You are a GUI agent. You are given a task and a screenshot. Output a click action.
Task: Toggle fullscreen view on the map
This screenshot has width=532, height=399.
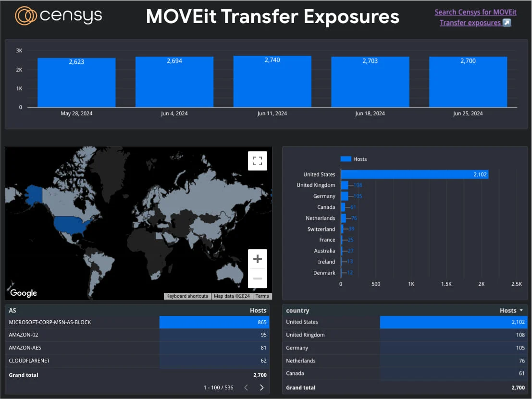(257, 161)
